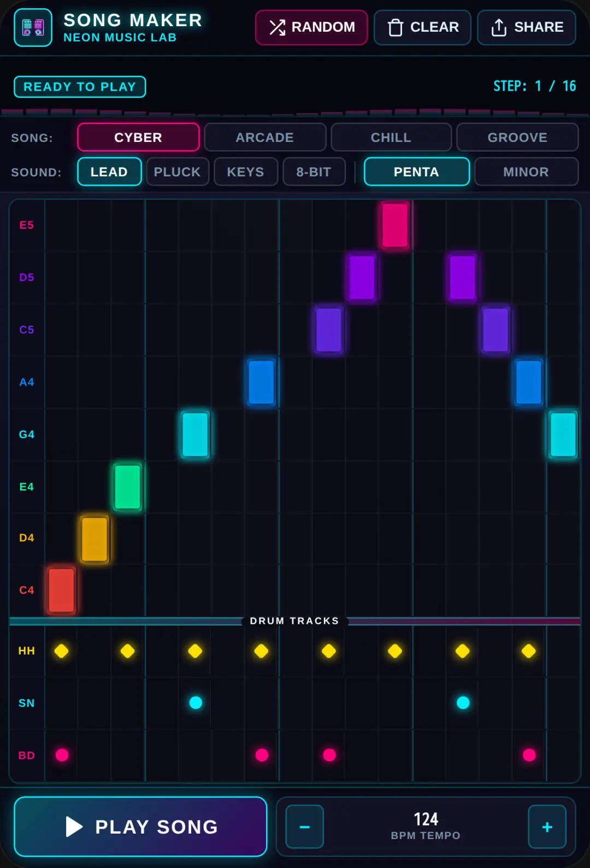Click the NEON MUSIC LAB subtitle
Image resolution: width=590 pixels, height=868 pixels.
point(120,38)
